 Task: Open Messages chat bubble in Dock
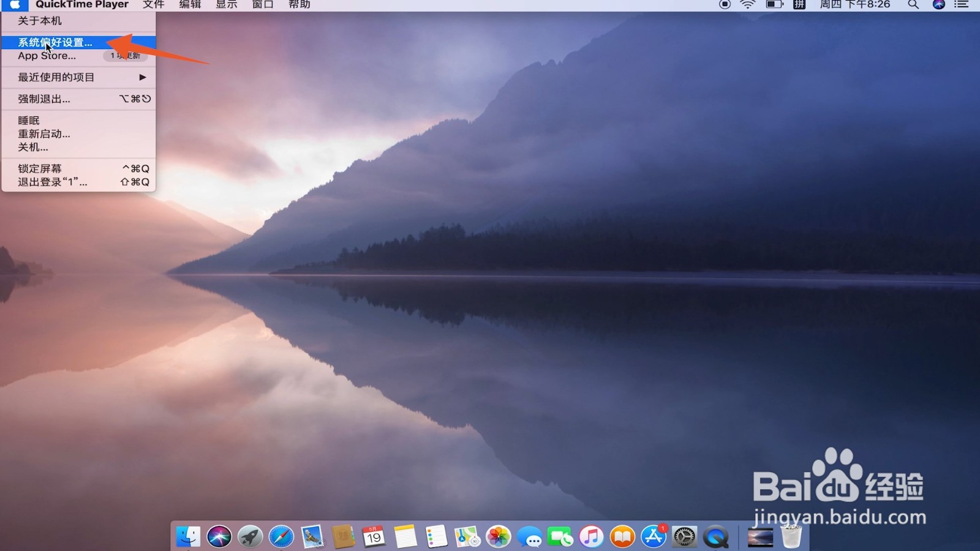coord(529,537)
